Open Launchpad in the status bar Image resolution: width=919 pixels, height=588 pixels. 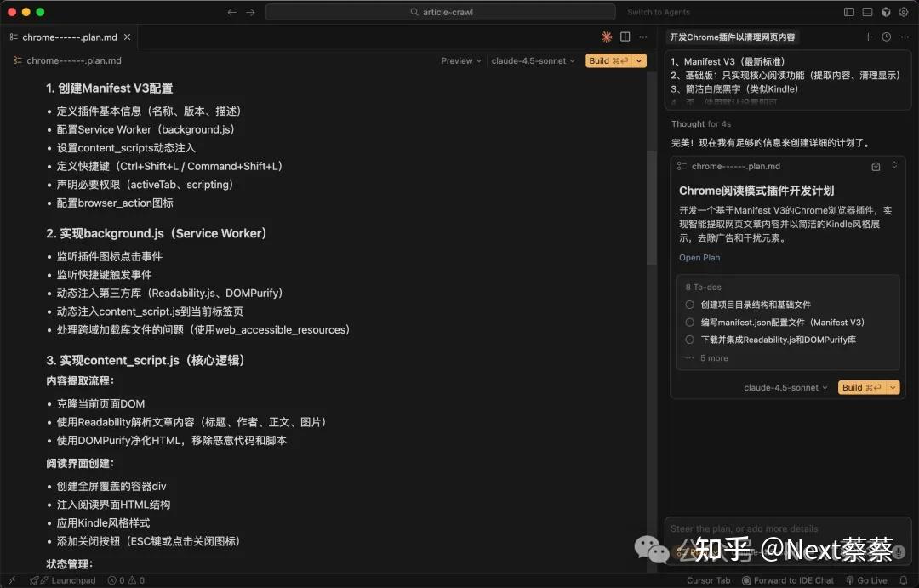[x=63, y=580]
